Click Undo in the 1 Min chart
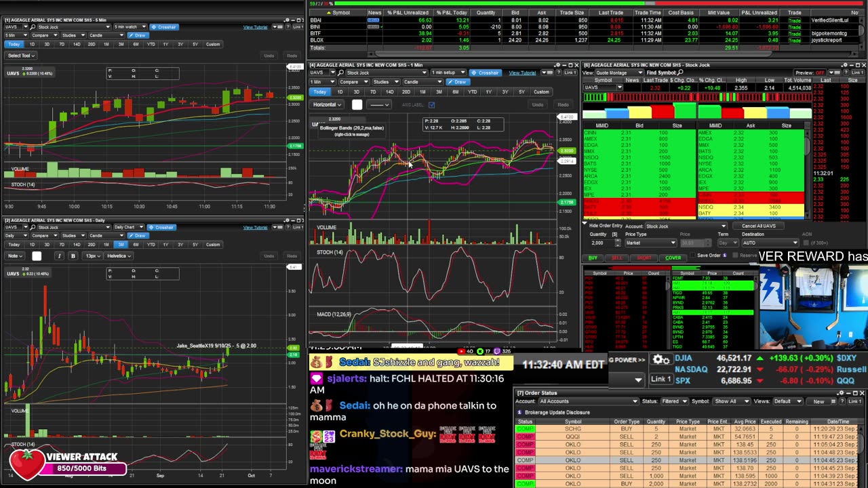This screenshot has height=488, width=868. coord(538,104)
